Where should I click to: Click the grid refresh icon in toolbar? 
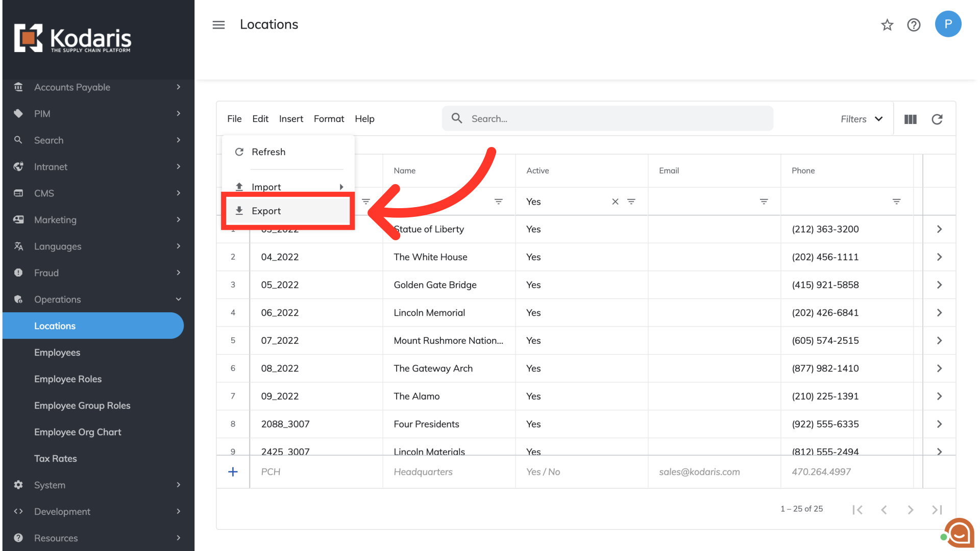(x=937, y=119)
